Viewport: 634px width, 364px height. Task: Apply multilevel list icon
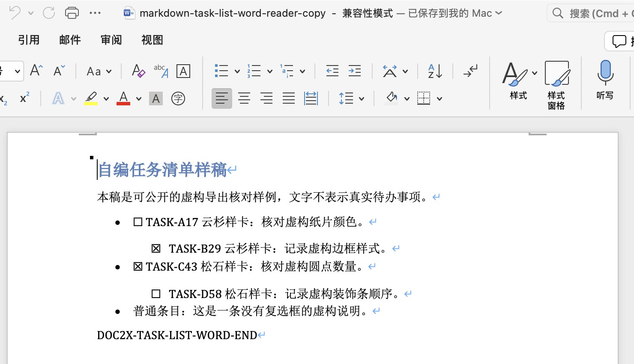tap(287, 71)
